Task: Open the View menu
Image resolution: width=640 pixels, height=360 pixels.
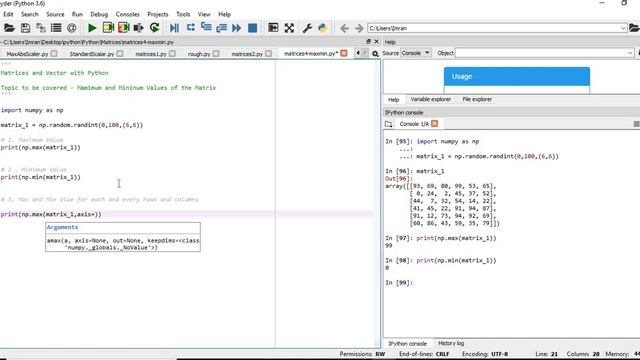Action: click(204, 14)
